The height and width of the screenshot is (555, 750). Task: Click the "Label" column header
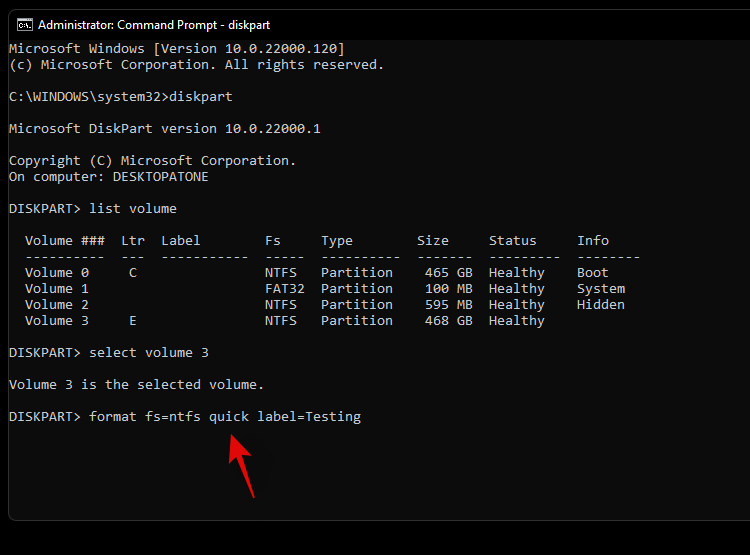[181, 241]
